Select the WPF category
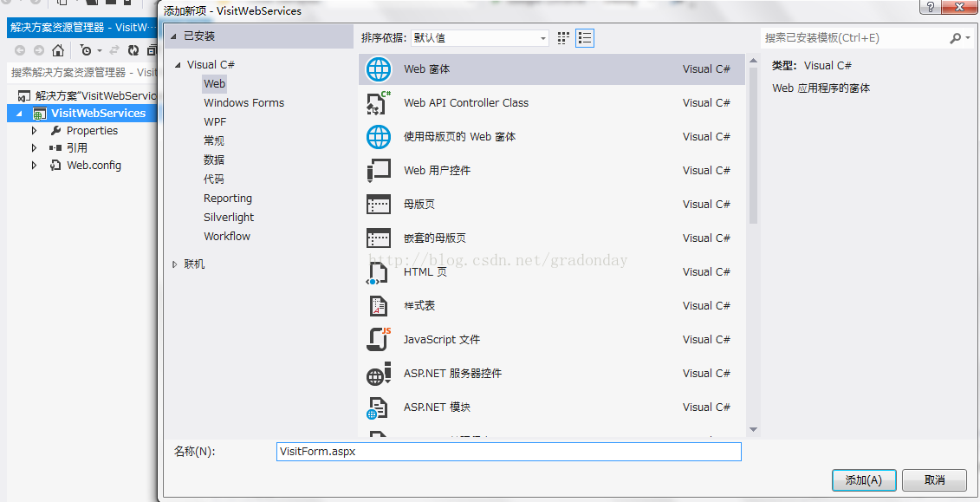Image resolution: width=980 pixels, height=502 pixels. (x=215, y=122)
